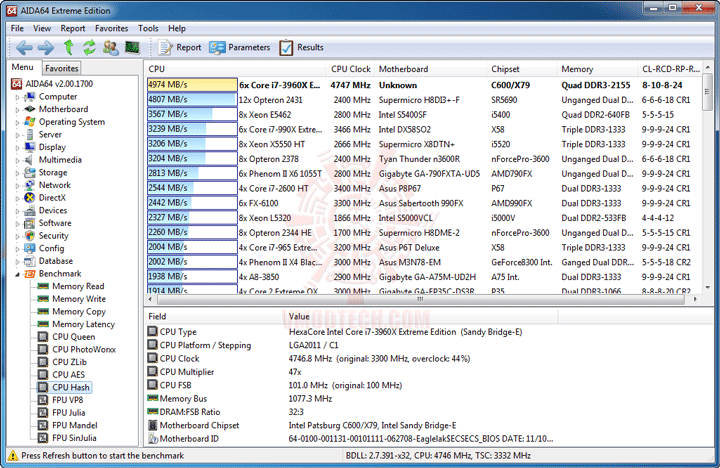Expand the Multimedia tree node

[x=17, y=160]
